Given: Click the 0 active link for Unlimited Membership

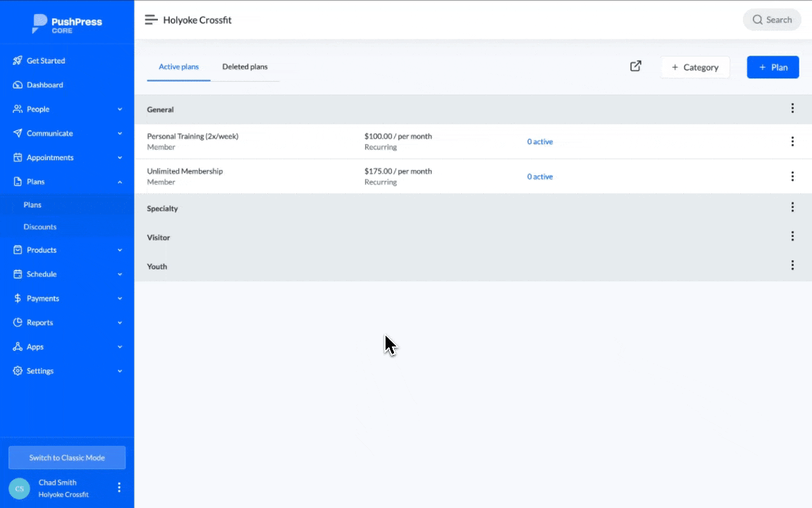Looking at the screenshot, I should [540, 177].
